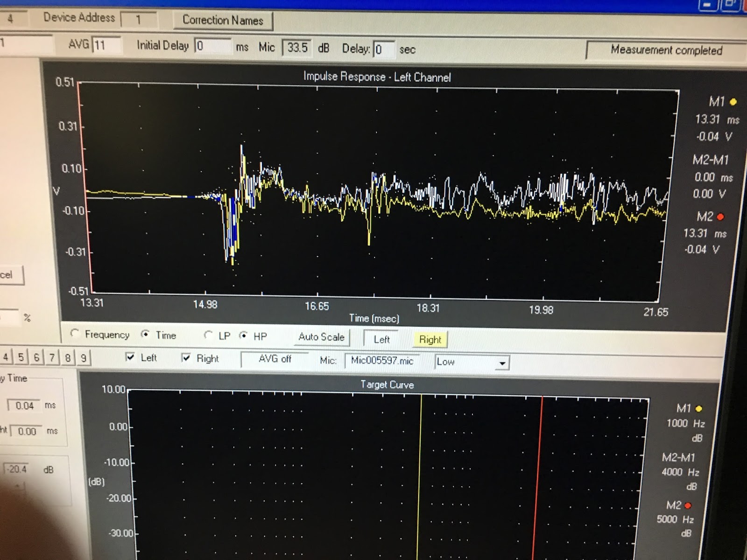This screenshot has width=747, height=560.
Task: Edit the Initial Delay value field
Action: click(x=212, y=46)
